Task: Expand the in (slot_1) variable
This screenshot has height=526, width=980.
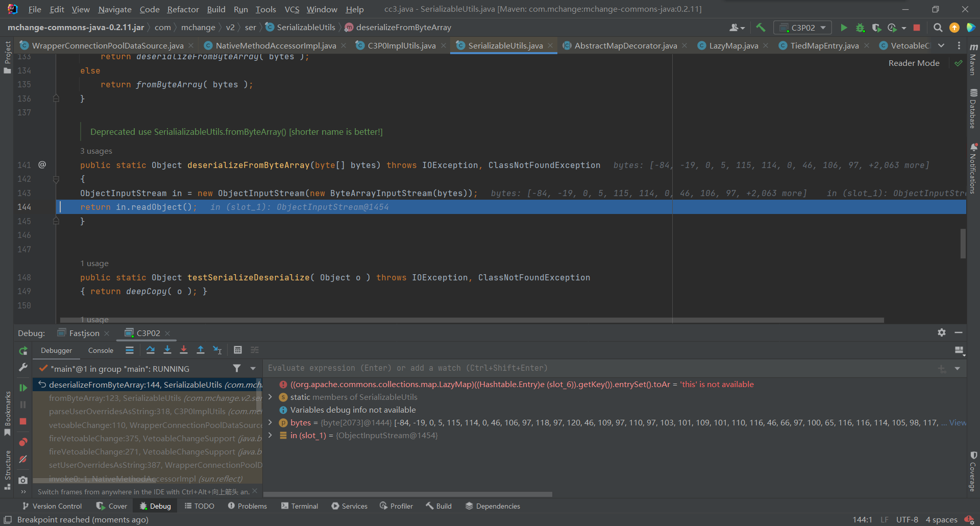Action: [x=270, y=435]
